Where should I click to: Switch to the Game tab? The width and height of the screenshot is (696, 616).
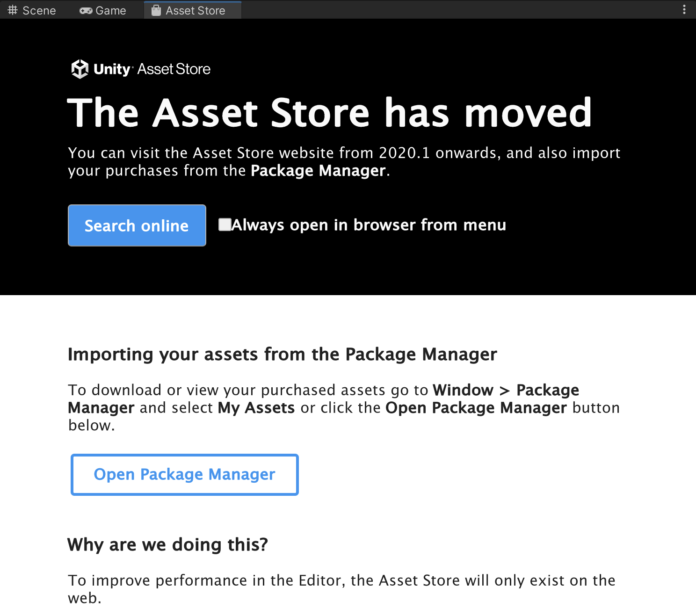tap(111, 10)
